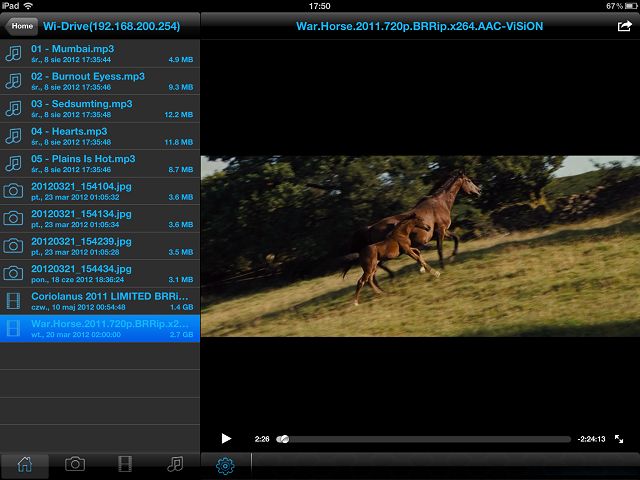Click the 1.4 GB size of Coriolanus

coord(182,307)
